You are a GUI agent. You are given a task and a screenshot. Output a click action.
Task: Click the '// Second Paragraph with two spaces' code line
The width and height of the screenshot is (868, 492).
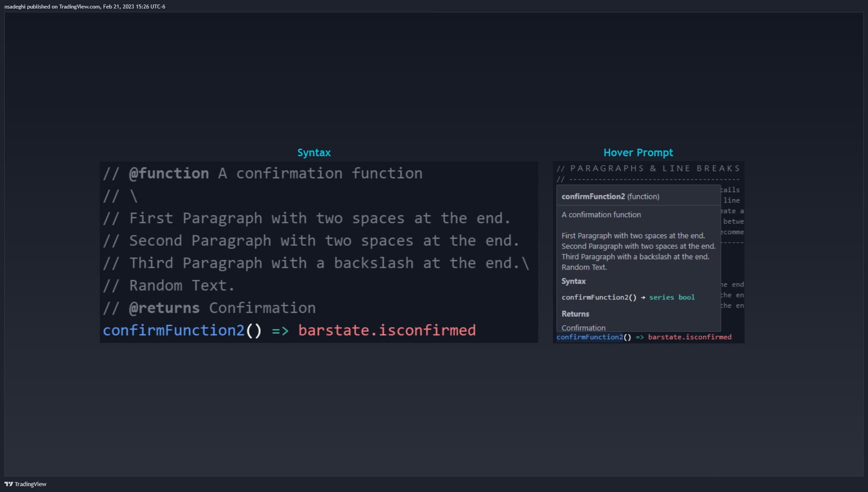click(x=311, y=240)
